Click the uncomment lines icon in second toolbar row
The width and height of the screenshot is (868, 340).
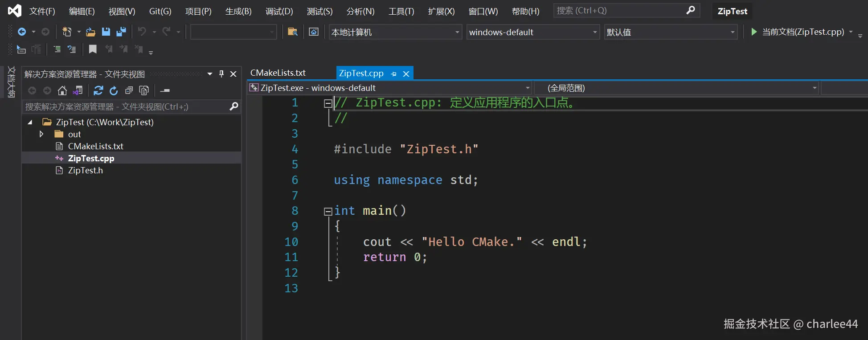point(72,49)
